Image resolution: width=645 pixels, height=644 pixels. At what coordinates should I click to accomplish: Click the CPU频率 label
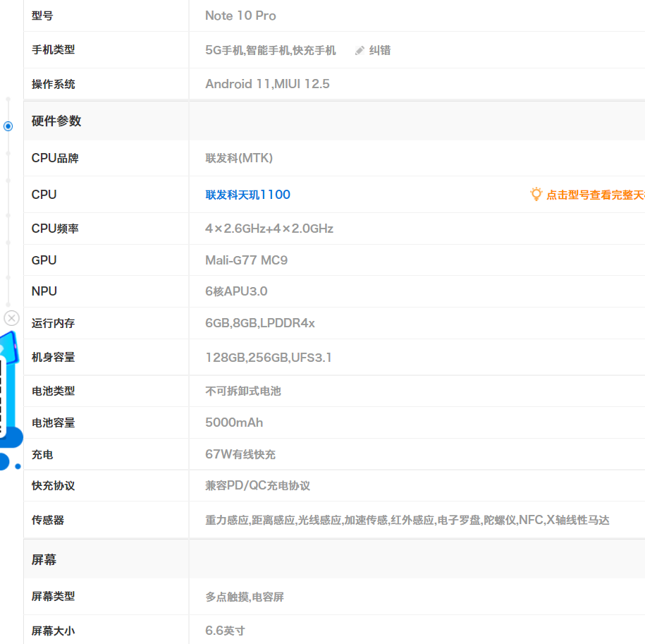tap(55, 229)
